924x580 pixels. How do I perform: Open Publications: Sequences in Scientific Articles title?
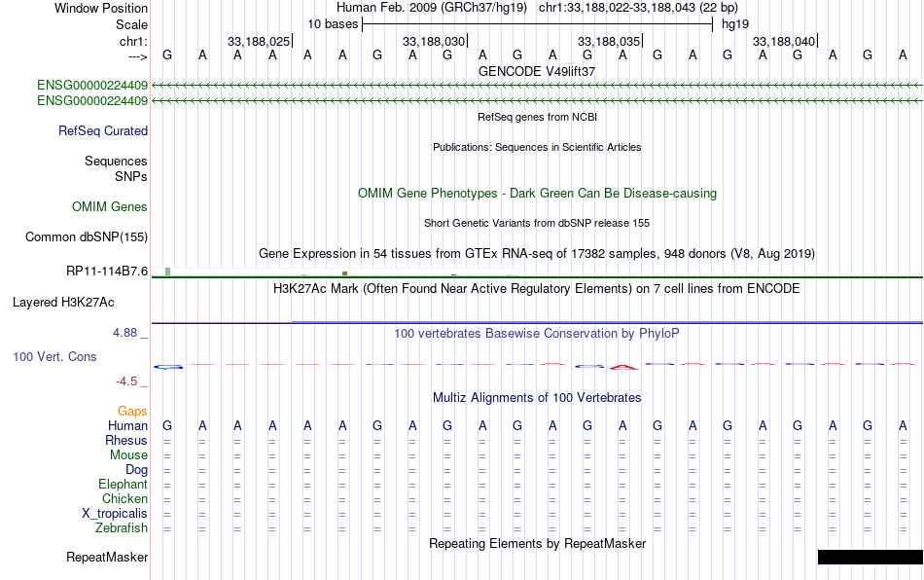pyautogui.click(x=537, y=147)
